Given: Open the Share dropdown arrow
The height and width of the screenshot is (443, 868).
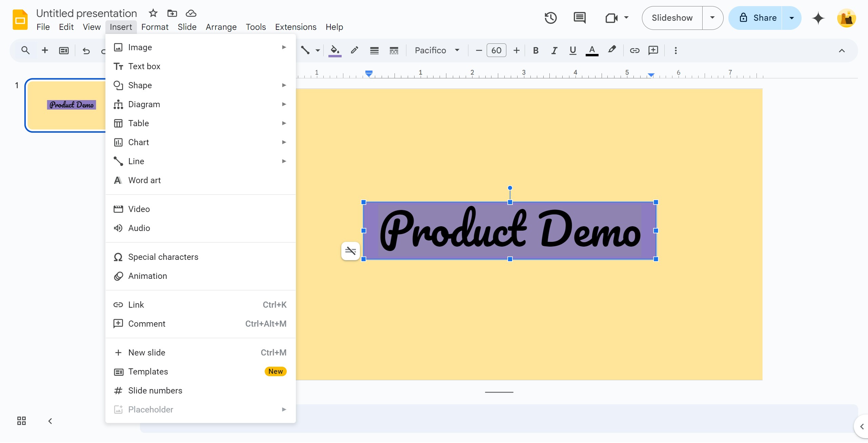Looking at the screenshot, I should pyautogui.click(x=792, y=18).
